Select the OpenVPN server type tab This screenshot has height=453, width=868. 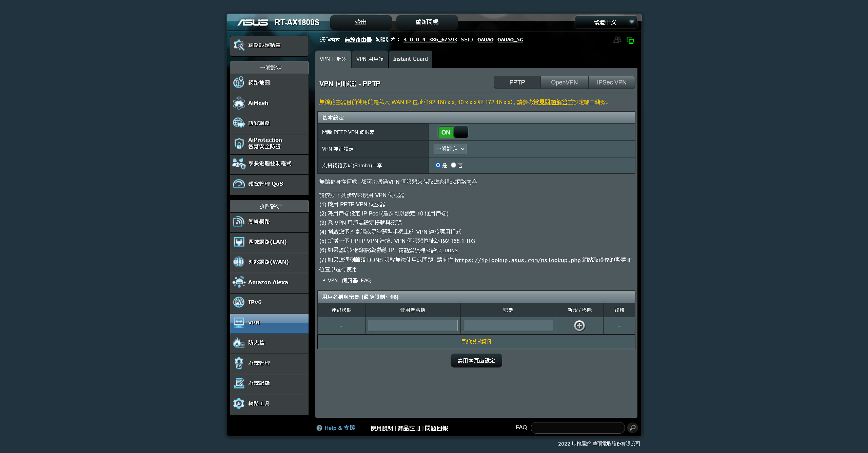point(564,82)
